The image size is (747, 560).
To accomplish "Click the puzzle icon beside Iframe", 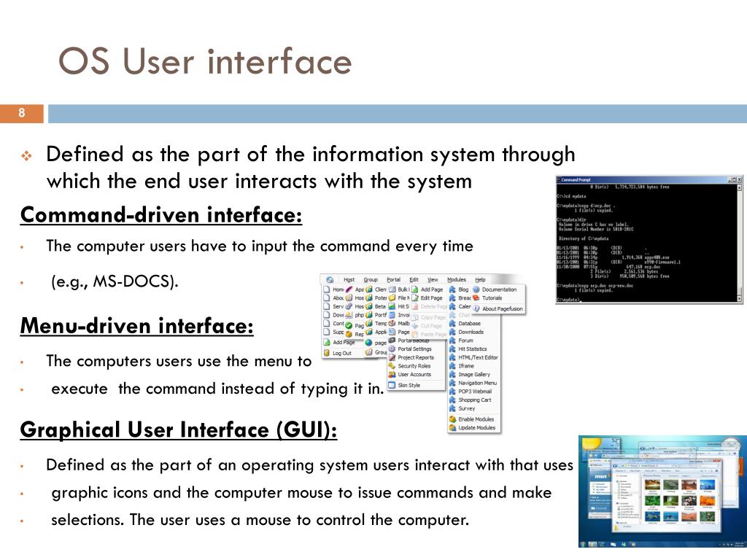I will (452, 366).
